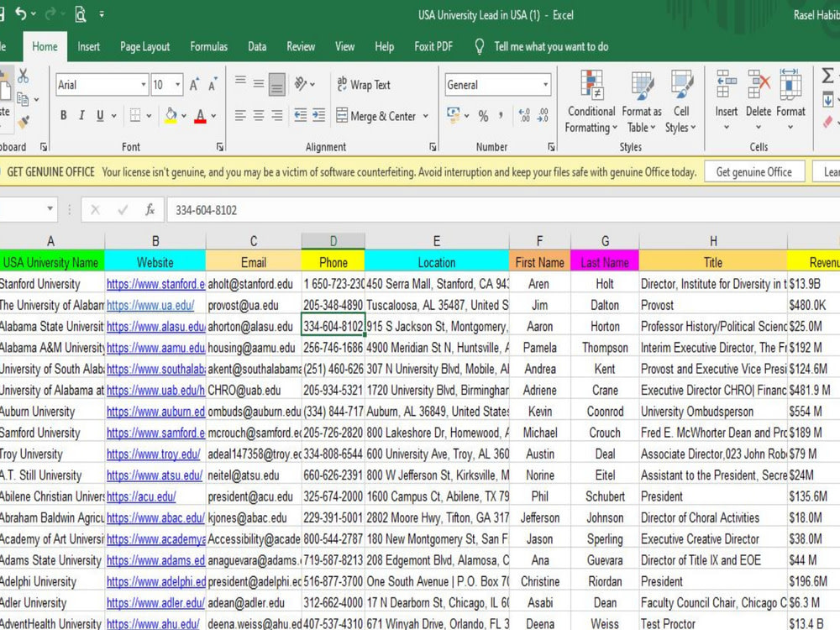Set Middle Align vertical alignment
840x630 pixels.
click(x=259, y=83)
